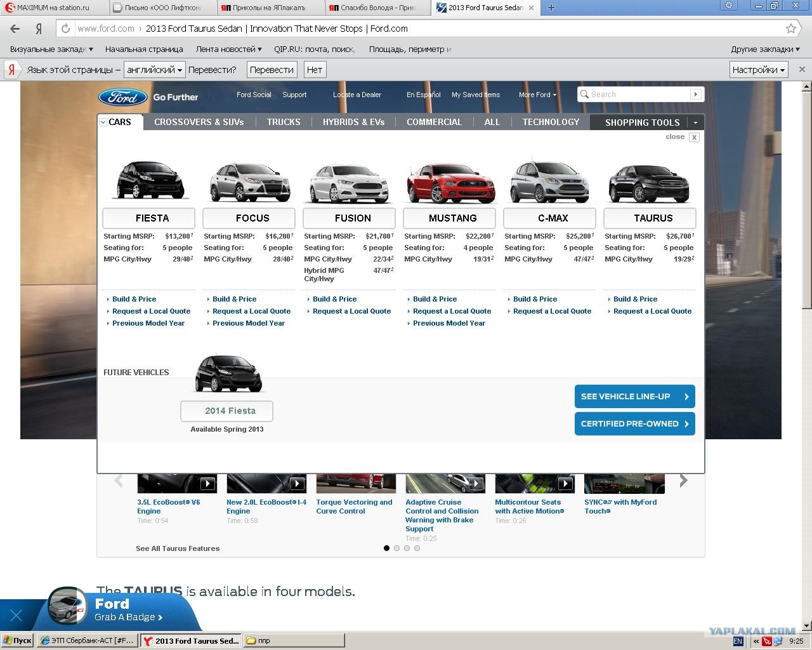The image size is (812, 650).
Task: Click the red Mustang car thumbnail
Action: (x=450, y=182)
